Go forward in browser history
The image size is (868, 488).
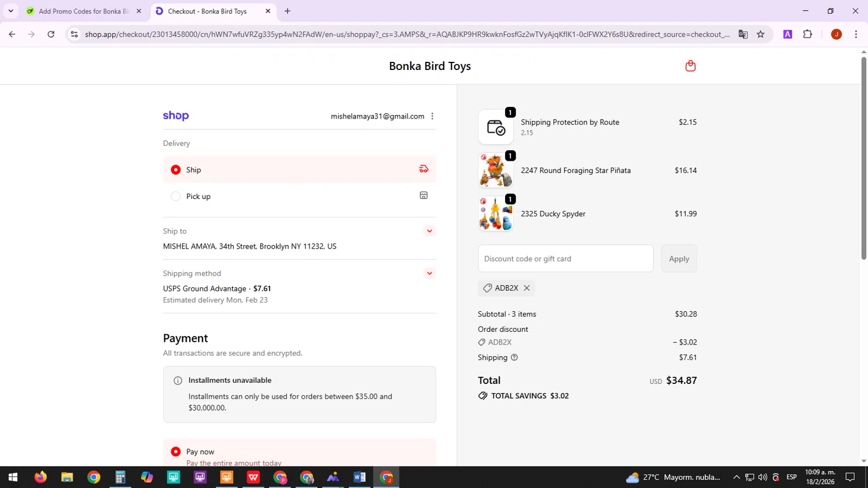pyautogui.click(x=31, y=34)
